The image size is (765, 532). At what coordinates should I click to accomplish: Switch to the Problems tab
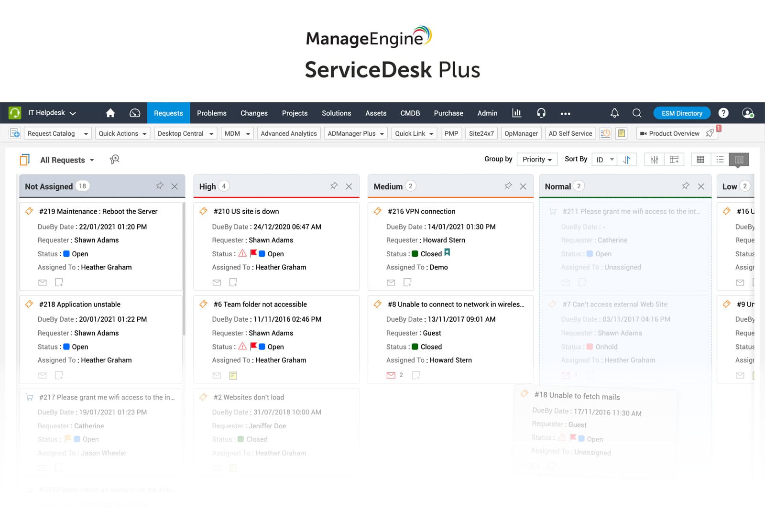[212, 113]
